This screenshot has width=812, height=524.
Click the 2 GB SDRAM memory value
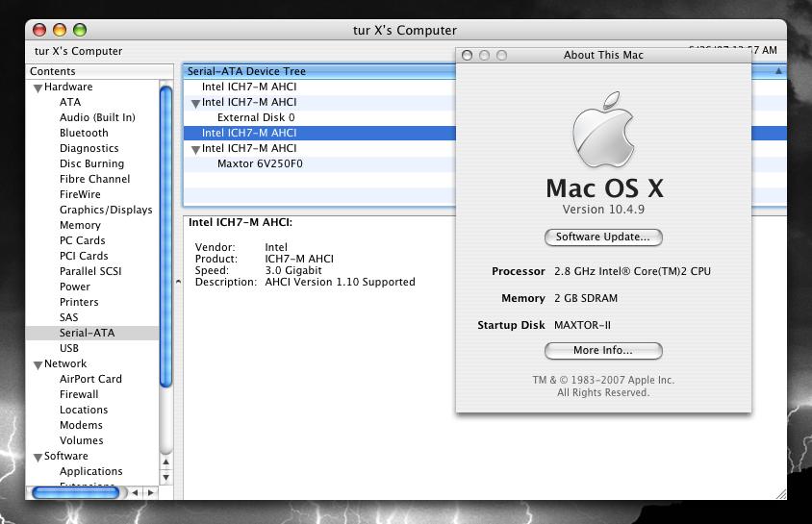click(x=586, y=298)
